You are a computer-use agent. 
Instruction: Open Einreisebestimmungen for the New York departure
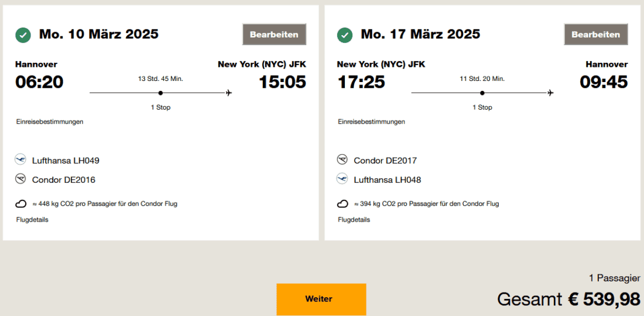(x=371, y=122)
